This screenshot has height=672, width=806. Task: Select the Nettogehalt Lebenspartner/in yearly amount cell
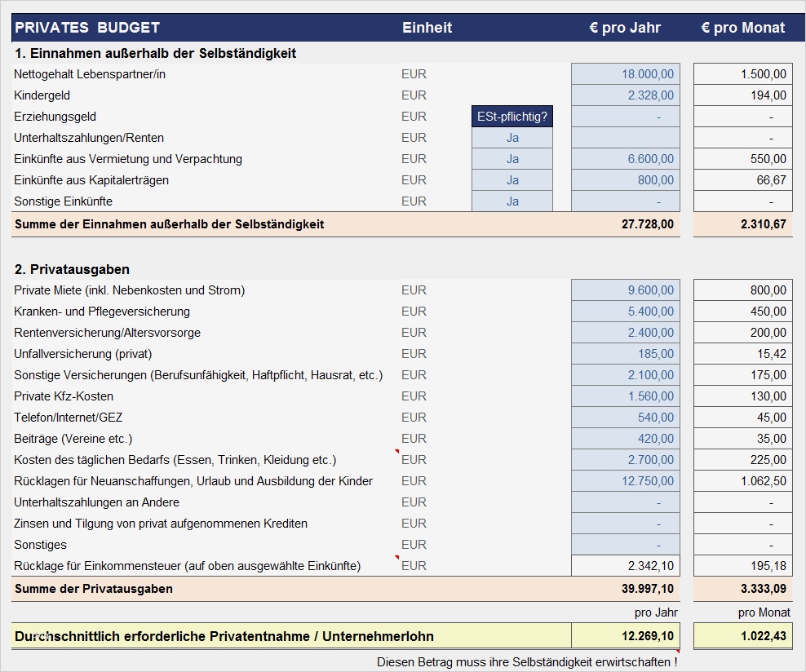point(625,73)
